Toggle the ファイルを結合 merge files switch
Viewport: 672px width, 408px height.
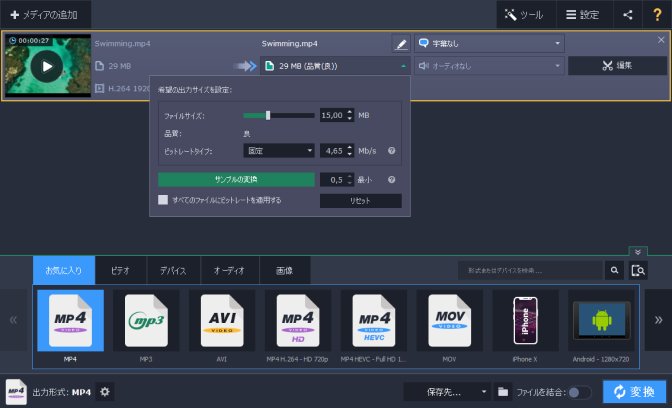point(580,392)
